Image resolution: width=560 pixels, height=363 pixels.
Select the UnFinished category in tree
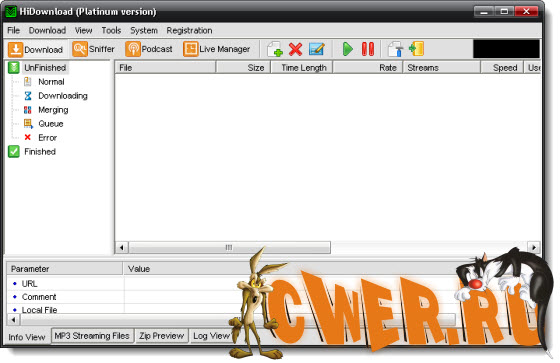(45, 68)
